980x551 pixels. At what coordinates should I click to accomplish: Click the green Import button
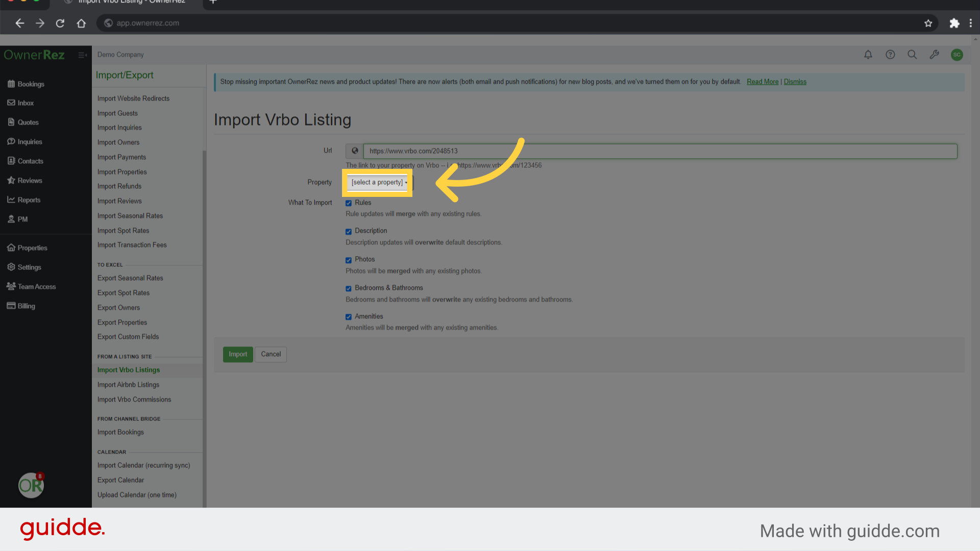click(x=238, y=354)
